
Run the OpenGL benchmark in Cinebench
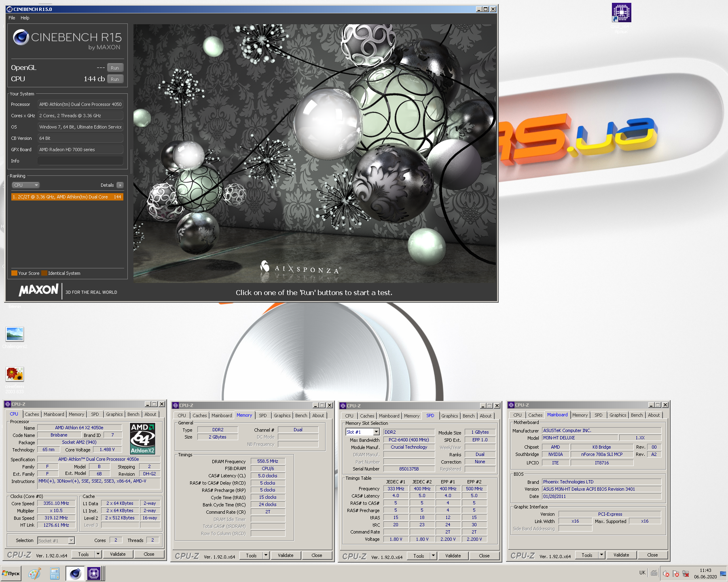pos(115,68)
